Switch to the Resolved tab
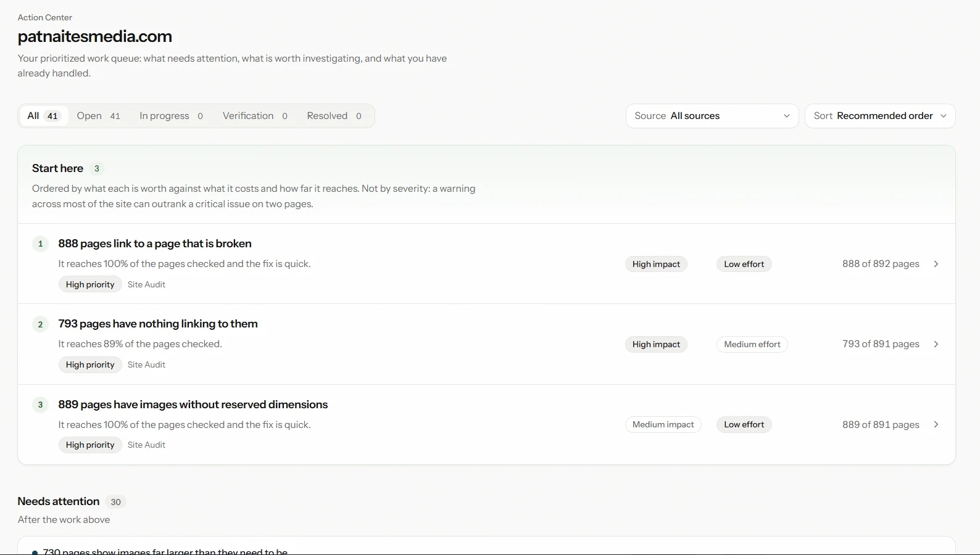This screenshot has height=555, width=980. tap(334, 116)
